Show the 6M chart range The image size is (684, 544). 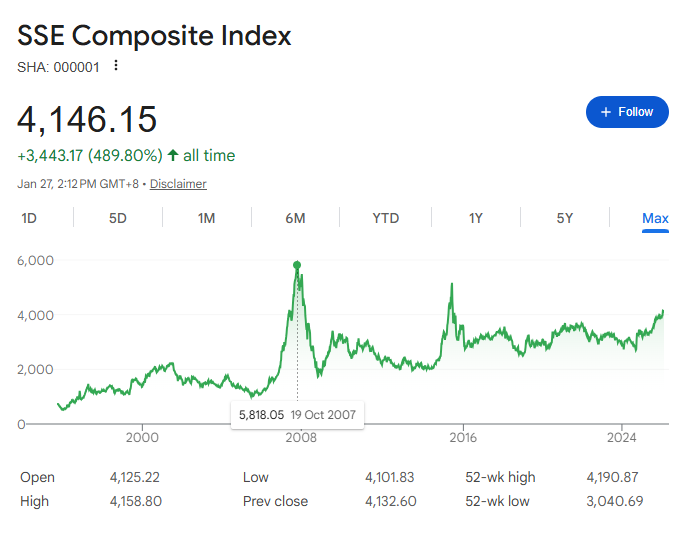[x=295, y=218]
